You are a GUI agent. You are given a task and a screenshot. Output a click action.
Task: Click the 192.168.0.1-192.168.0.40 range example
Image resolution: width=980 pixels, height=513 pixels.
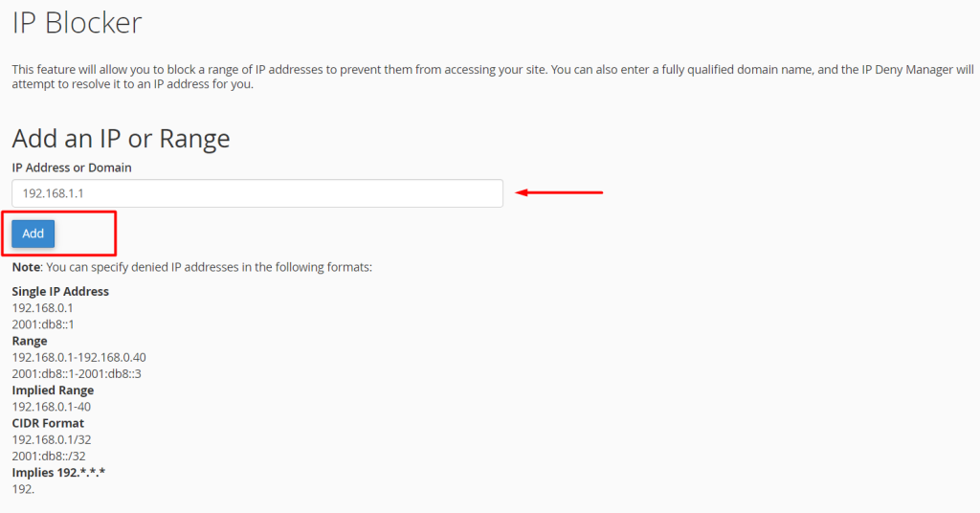tap(78, 357)
